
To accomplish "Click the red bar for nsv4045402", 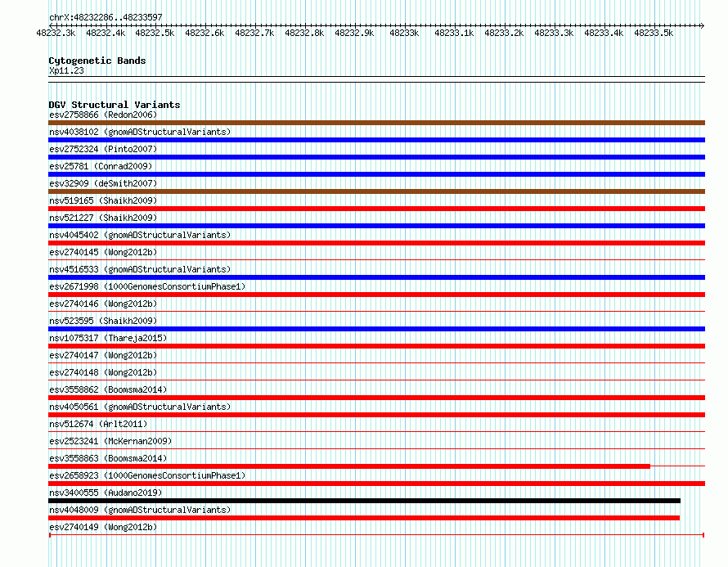I will [376, 243].
